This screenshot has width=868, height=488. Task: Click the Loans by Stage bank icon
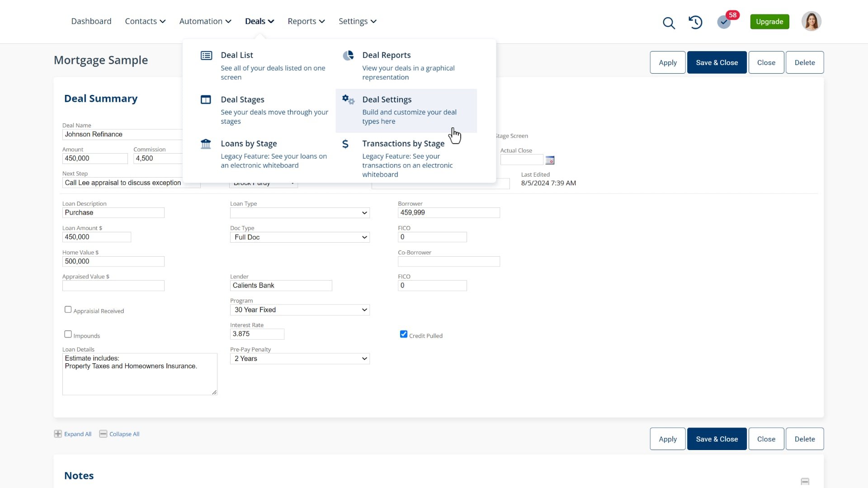tap(206, 144)
